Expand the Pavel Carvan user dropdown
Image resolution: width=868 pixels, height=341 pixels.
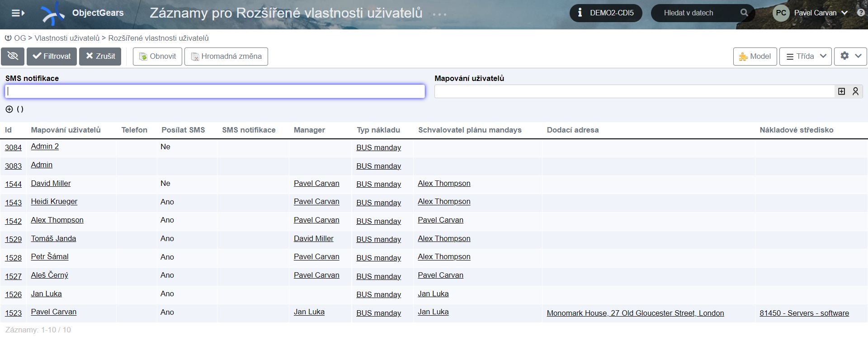point(821,13)
